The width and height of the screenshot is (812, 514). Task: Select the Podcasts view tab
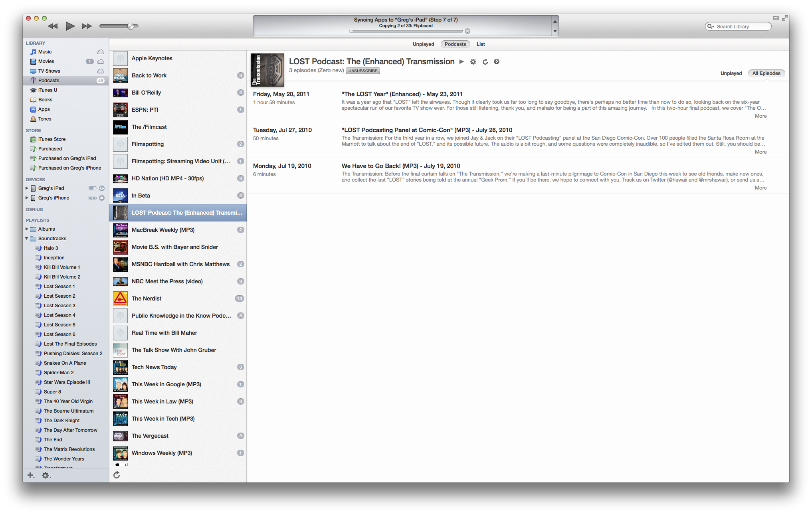click(x=455, y=44)
